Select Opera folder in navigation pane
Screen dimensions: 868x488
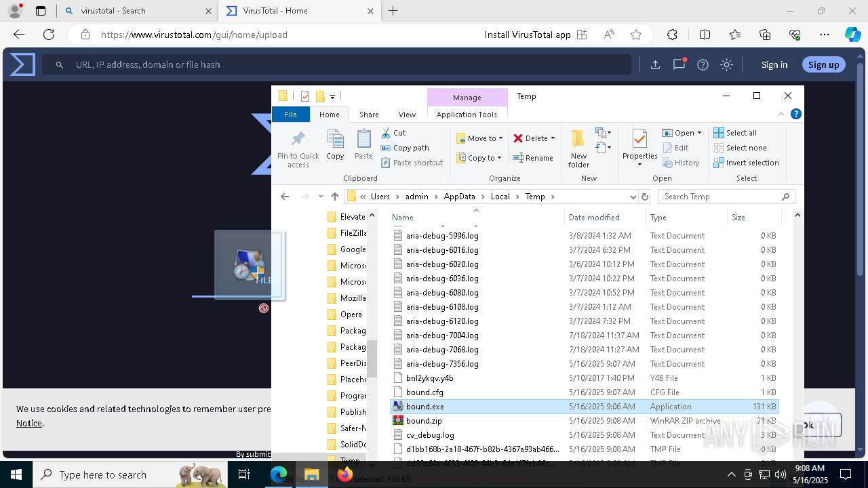(346, 314)
